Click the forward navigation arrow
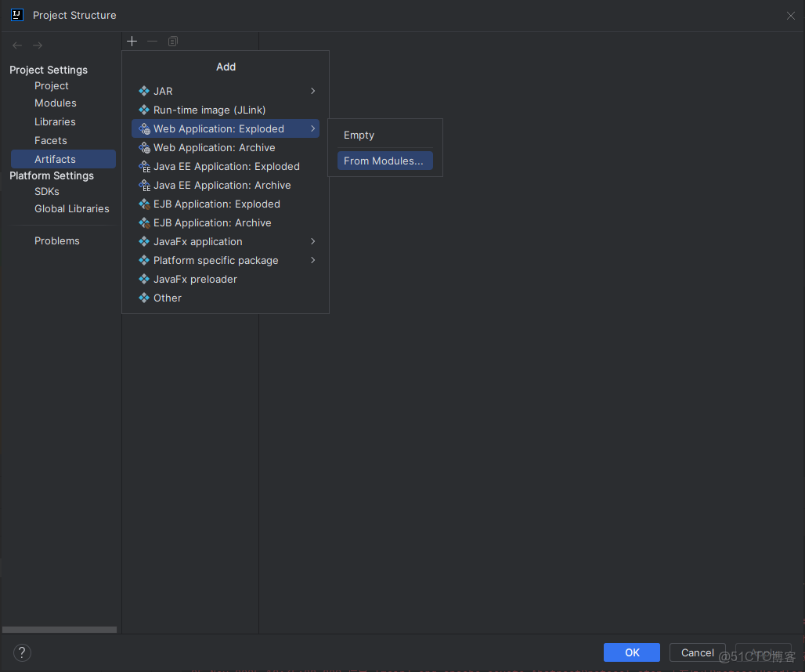 (38, 45)
